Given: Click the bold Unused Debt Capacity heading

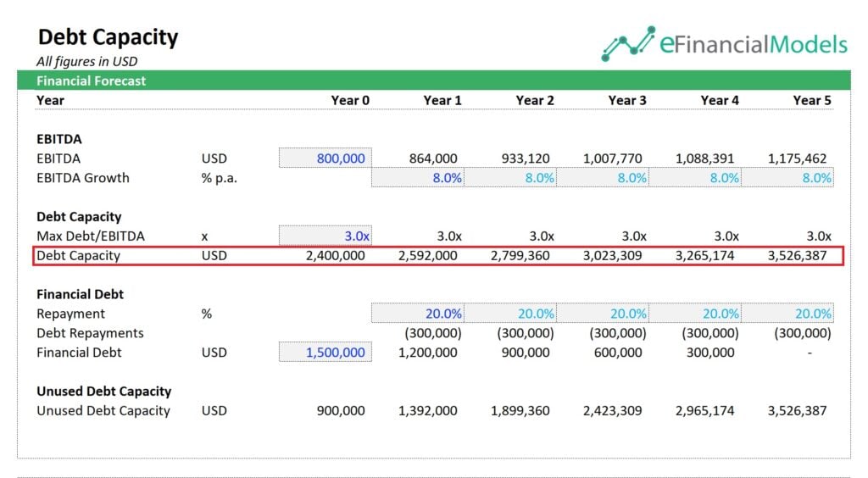Looking at the screenshot, I should [x=103, y=392].
